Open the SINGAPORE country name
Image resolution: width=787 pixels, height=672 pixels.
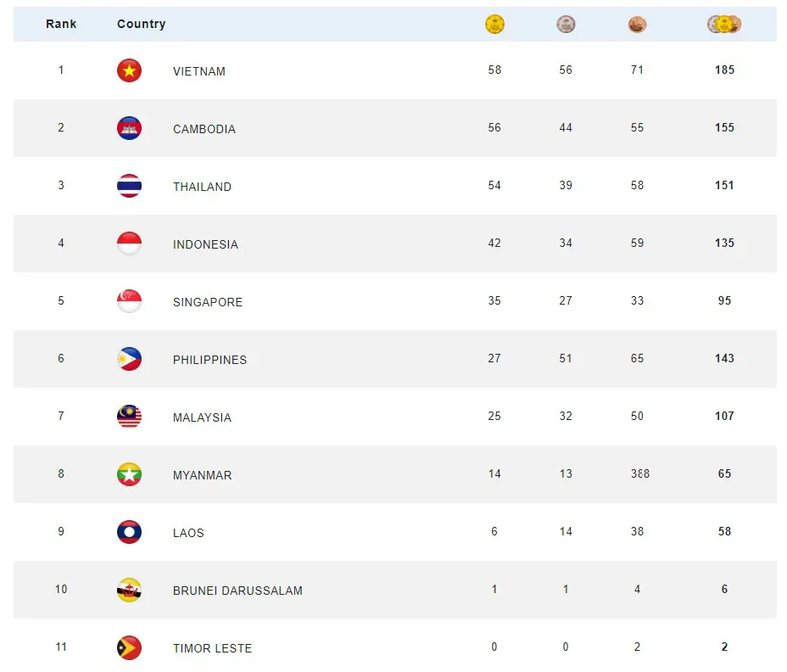207,302
